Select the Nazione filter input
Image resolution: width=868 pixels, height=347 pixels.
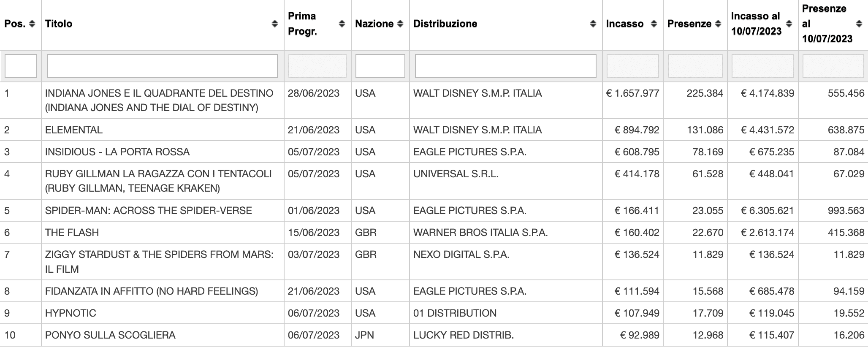(x=380, y=66)
